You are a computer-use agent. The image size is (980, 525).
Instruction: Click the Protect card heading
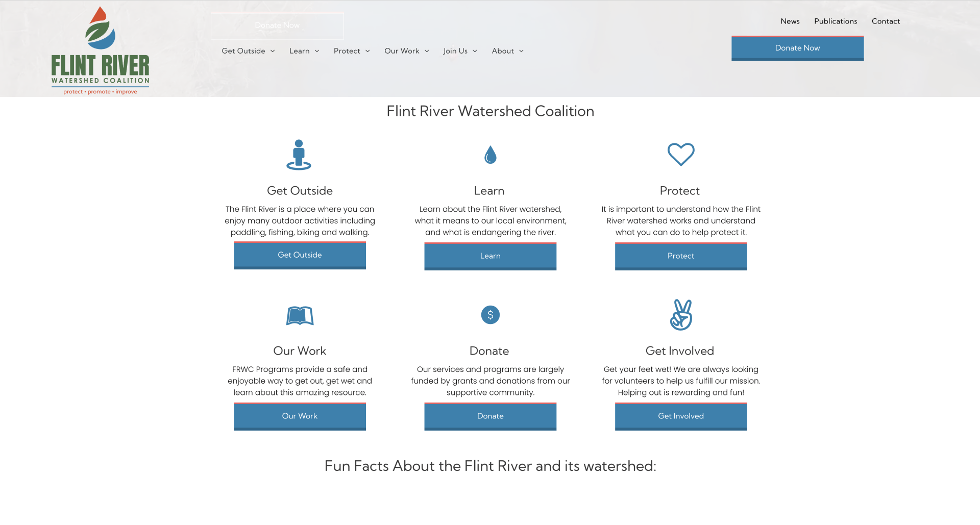(680, 191)
